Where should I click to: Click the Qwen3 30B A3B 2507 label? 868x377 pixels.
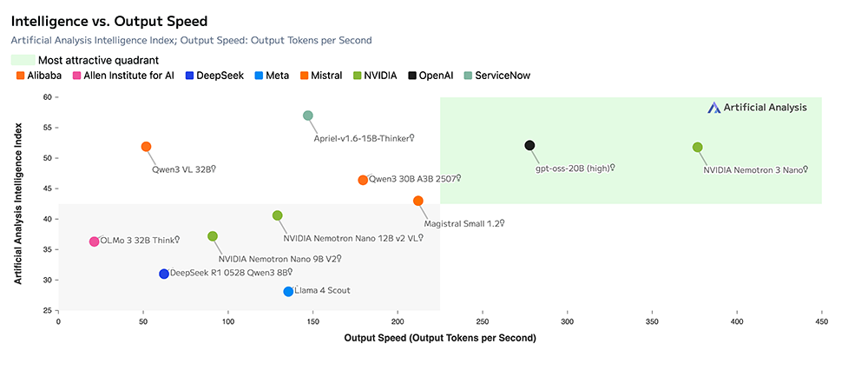click(x=411, y=179)
